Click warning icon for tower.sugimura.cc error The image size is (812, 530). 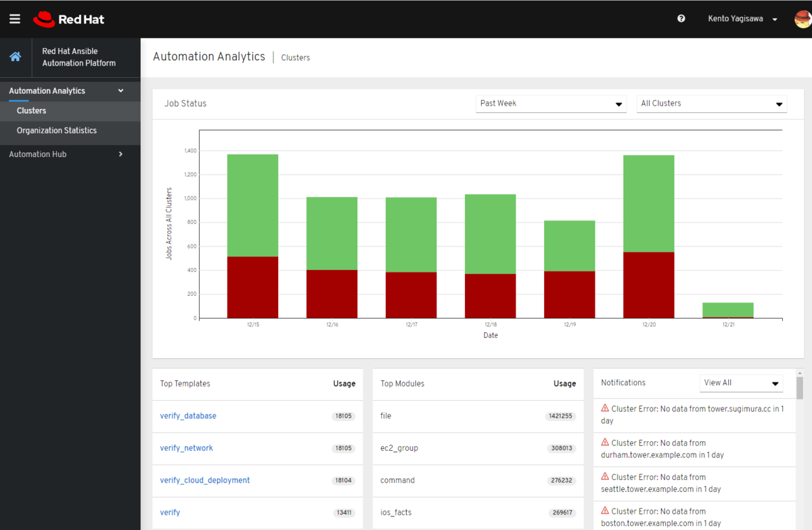coord(605,408)
